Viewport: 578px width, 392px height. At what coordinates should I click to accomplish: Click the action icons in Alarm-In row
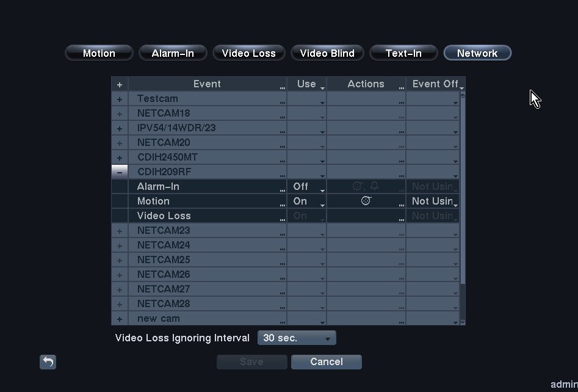366,186
